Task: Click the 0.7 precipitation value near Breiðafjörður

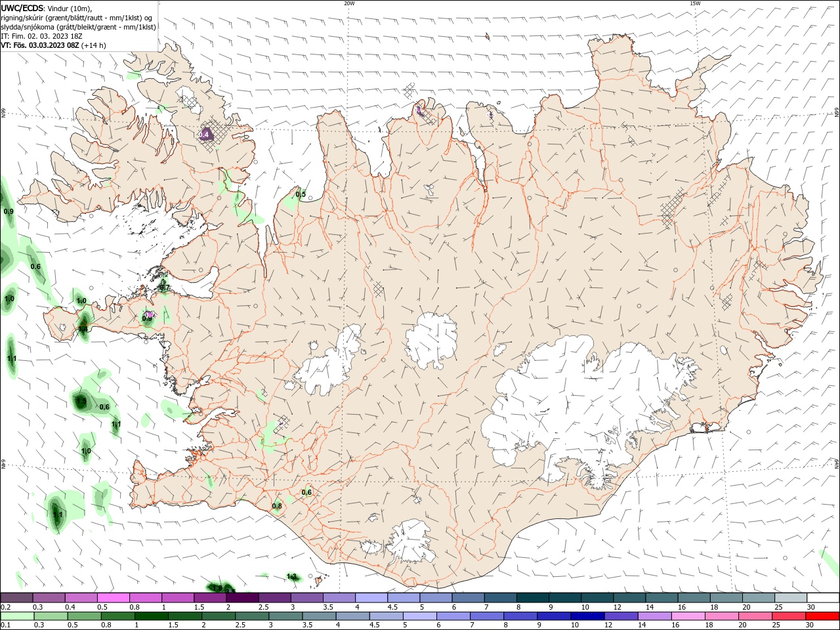Action: [x=164, y=287]
